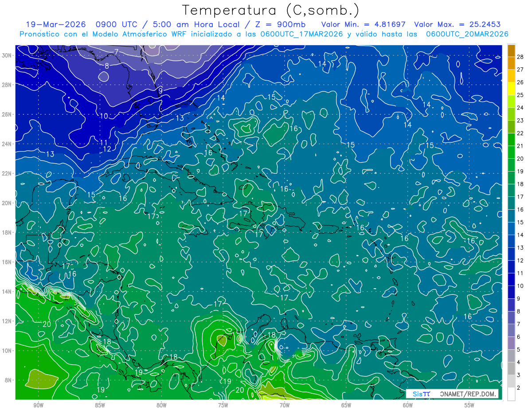
Task: Click the contour label 12 on the map
Action: [x=107, y=149]
